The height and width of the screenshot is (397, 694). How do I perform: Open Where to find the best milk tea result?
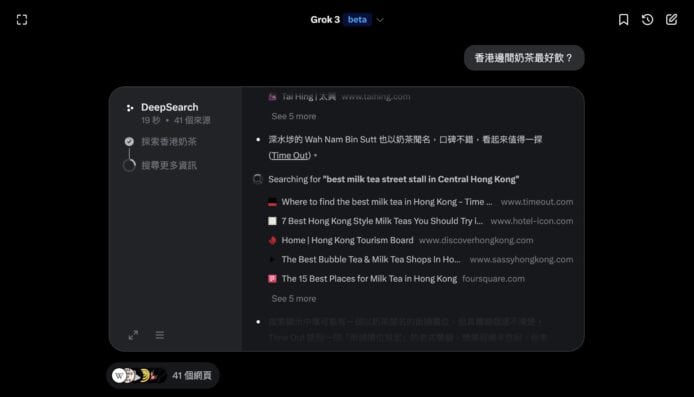(387, 202)
